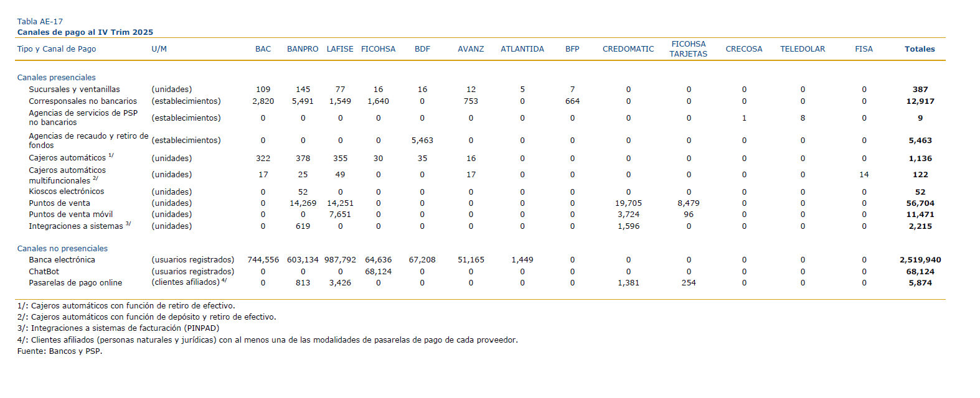Click the Totales column header
This screenshot has height=398, width=980.
click(x=920, y=49)
